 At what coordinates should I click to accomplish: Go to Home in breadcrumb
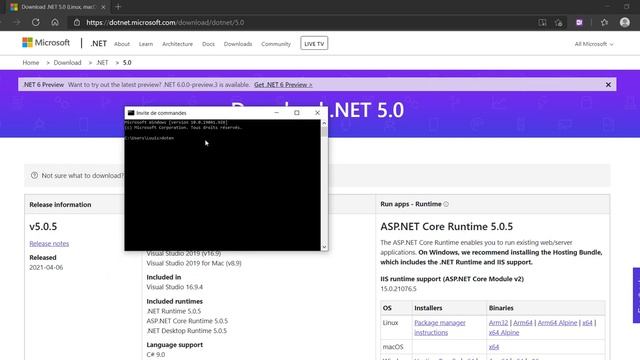31,62
